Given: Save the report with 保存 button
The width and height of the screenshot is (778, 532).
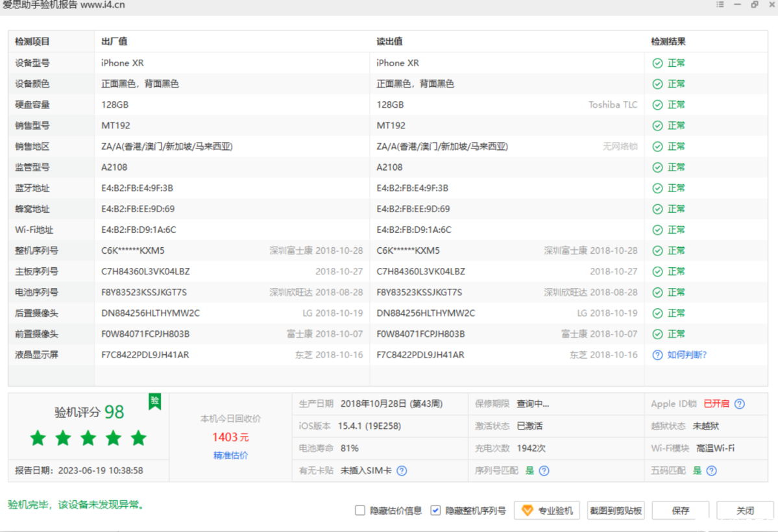Looking at the screenshot, I should pos(680,510).
